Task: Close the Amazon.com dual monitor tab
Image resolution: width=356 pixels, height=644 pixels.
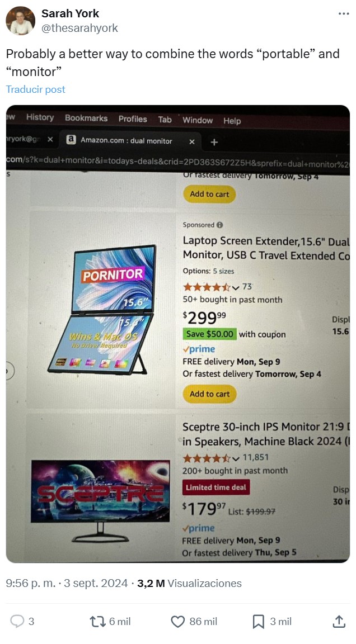Action: click(192, 141)
